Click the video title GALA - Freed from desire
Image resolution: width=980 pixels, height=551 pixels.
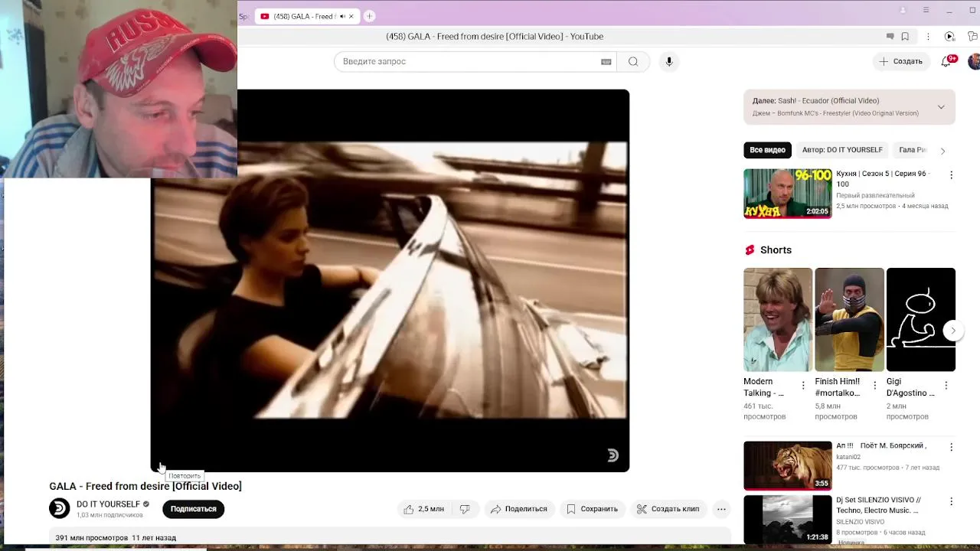[x=145, y=486]
